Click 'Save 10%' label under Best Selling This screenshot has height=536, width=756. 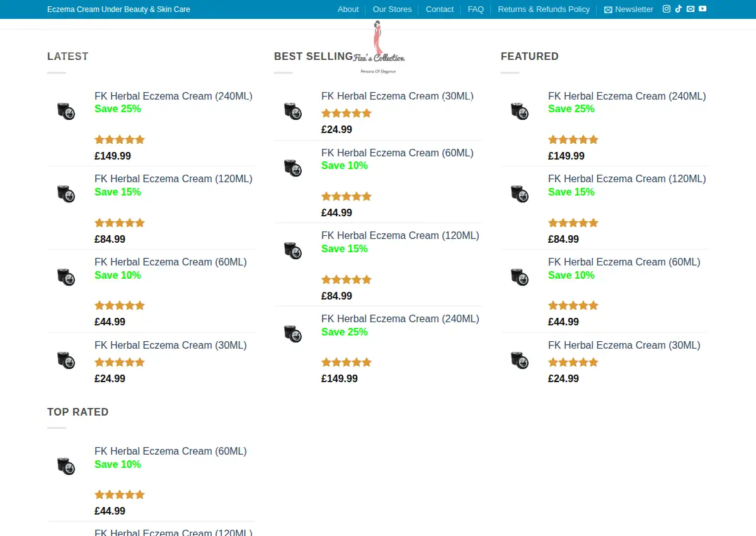point(345,166)
